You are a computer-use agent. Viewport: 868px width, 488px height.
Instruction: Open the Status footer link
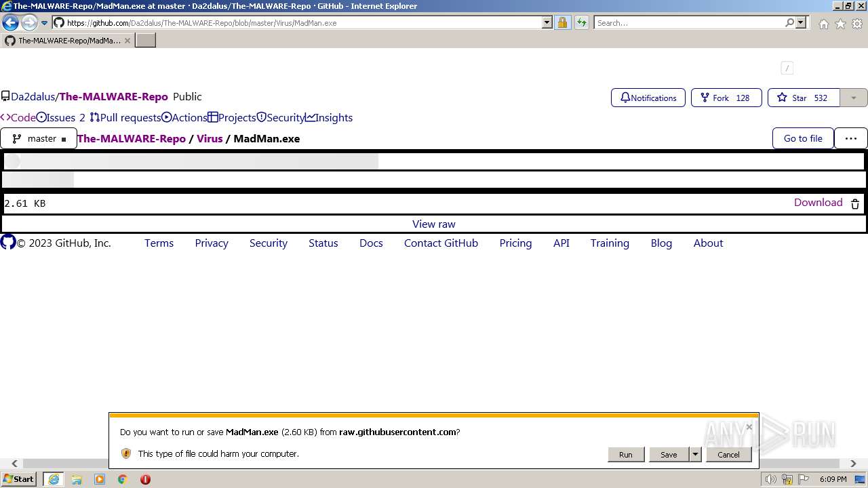tap(323, 243)
